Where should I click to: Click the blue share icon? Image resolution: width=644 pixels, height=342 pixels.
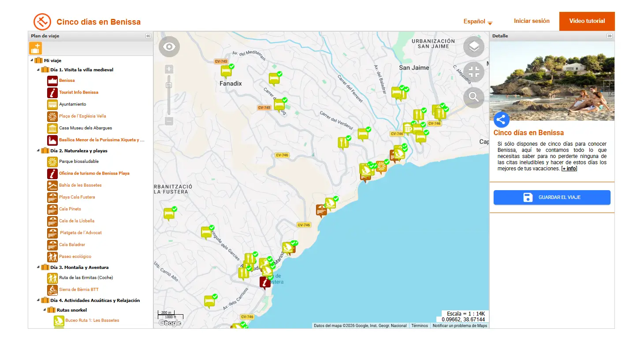(502, 120)
